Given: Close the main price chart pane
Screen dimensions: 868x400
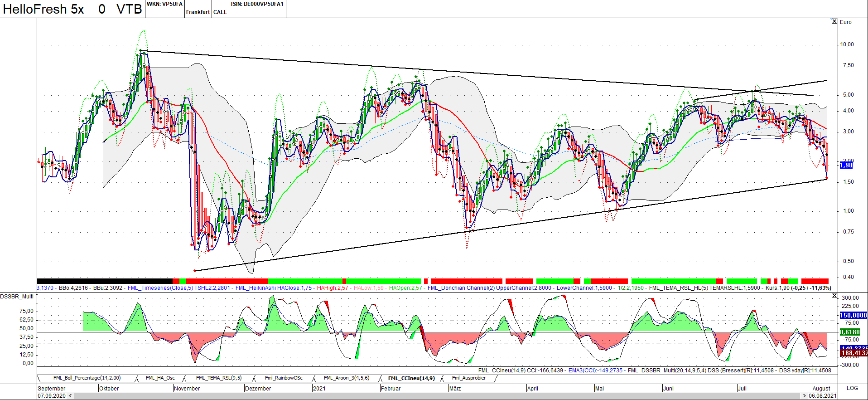Looking at the screenshot, I should [834, 21].
